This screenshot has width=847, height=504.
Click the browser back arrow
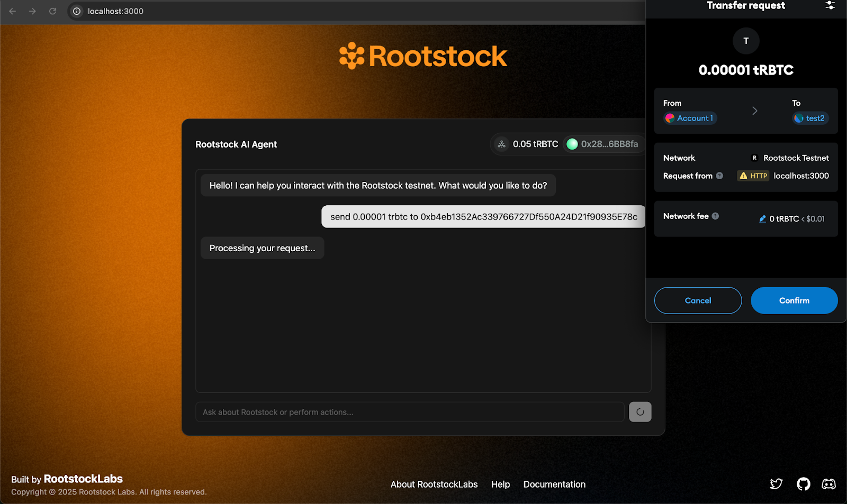tap(13, 11)
